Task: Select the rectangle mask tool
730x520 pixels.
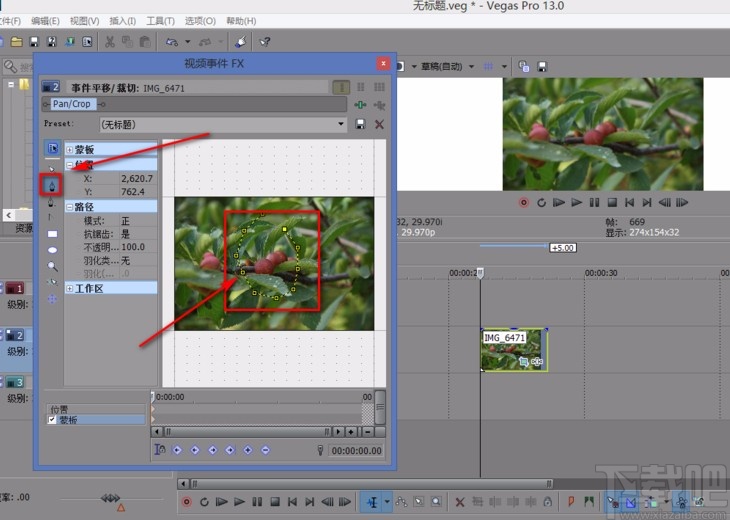Action: [52, 233]
